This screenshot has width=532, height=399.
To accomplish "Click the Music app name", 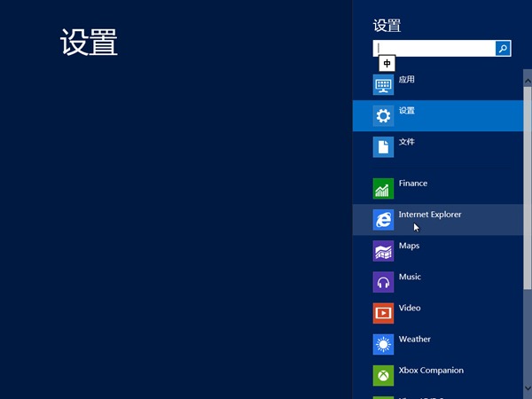I will click(x=410, y=277).
